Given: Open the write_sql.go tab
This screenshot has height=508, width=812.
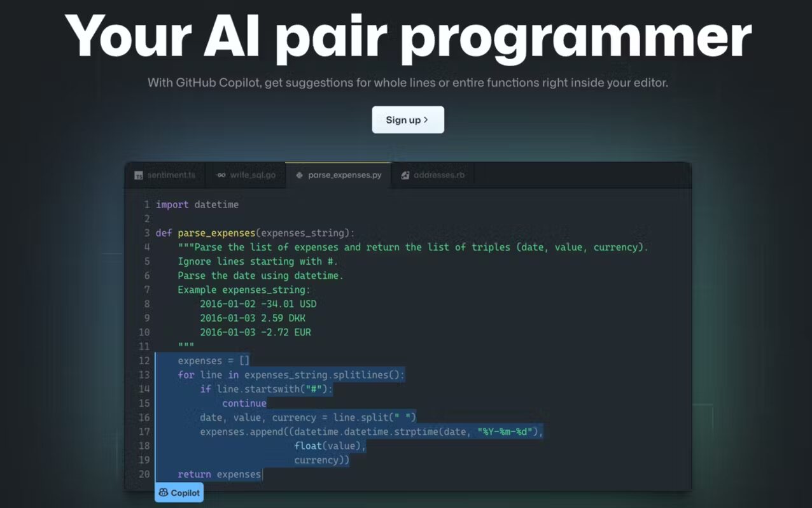Looking at the screenshot, I should (x=253, y=175).
